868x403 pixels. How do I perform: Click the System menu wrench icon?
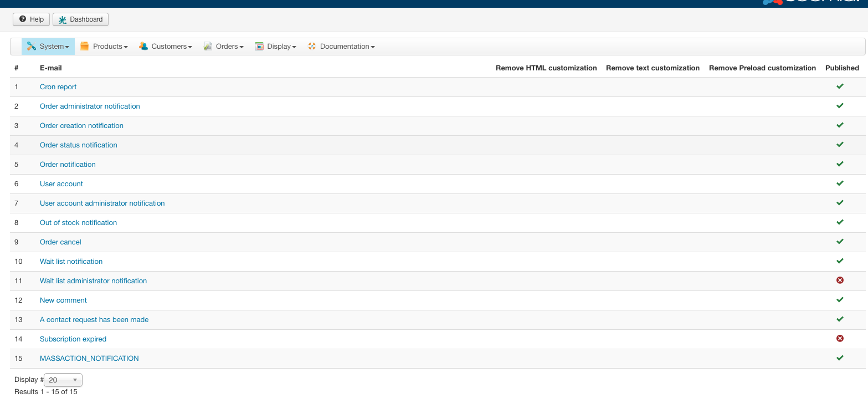click(31, 47)
